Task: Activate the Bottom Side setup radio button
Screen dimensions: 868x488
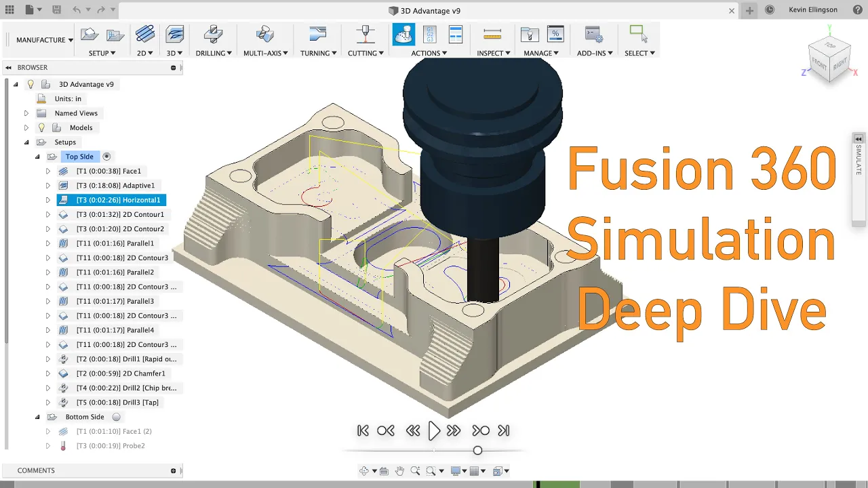Action: (116, 417)
